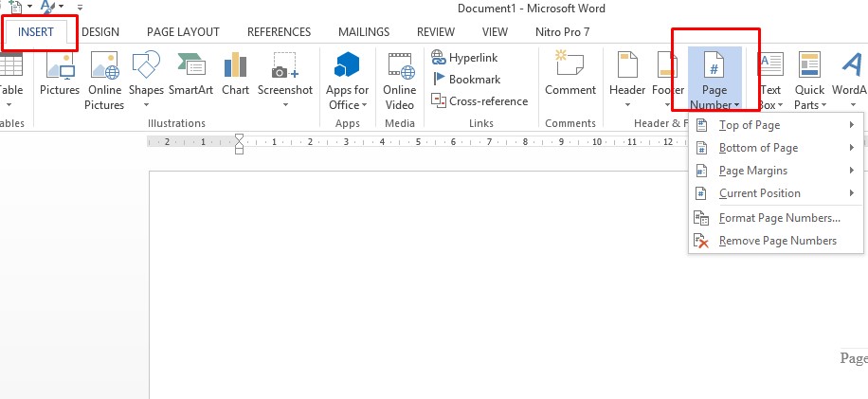The image size is (868, 399).
Task: Click Format Page Numbers
Action: click(x=779, y=218)
